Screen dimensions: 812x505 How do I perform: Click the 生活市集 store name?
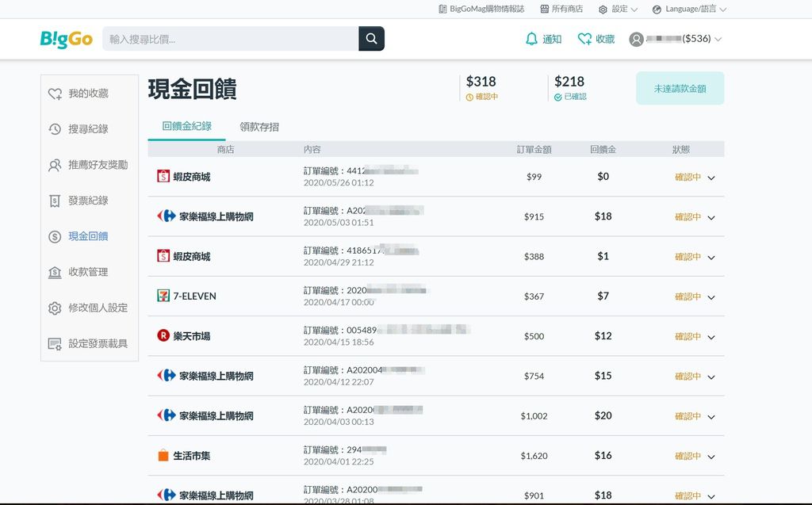[x=192, y=456]
